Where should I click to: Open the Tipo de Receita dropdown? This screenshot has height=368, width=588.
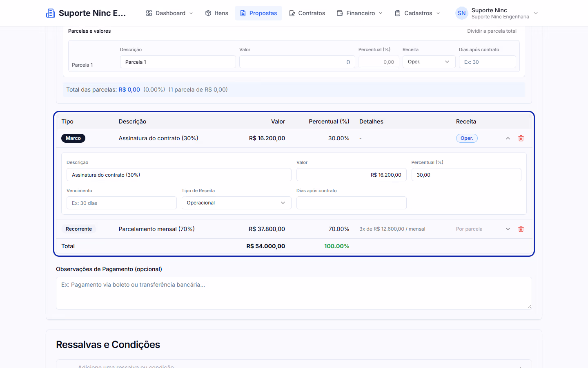point(236,203)
